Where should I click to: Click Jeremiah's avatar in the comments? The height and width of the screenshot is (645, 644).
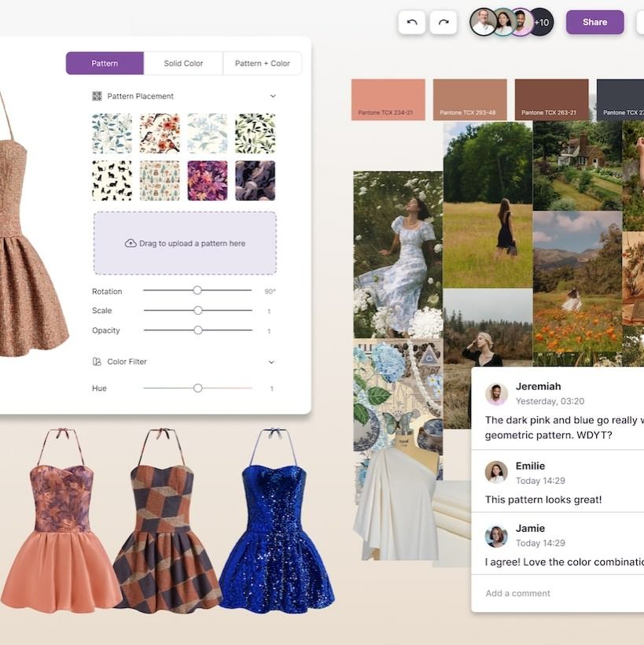click(496, 394)
